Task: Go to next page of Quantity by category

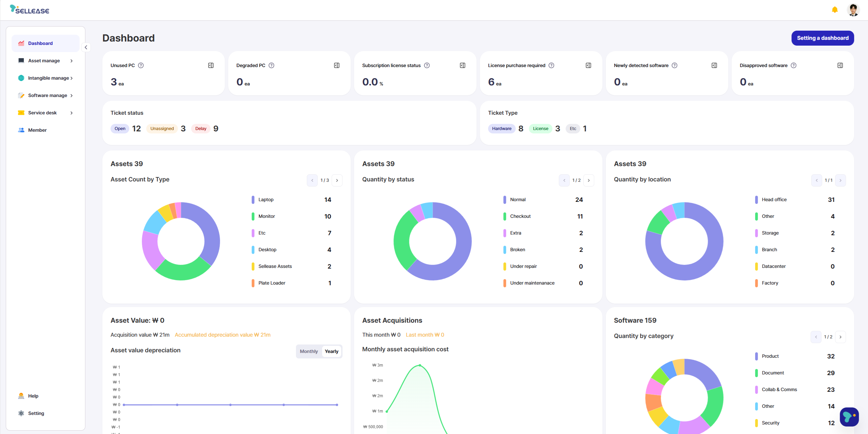Action: click(x=840, y=337)
